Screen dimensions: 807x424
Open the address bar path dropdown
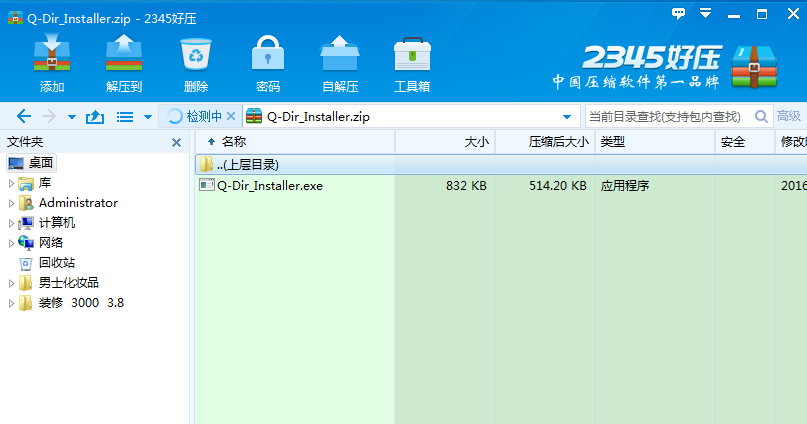pyautogui.click(x=567, y=117)
